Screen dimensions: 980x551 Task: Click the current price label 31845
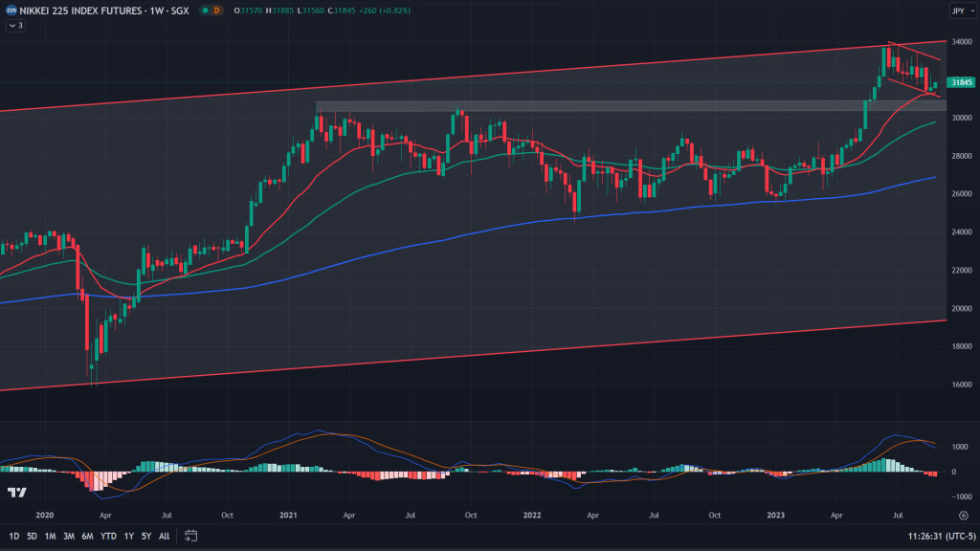click(961, 82)
